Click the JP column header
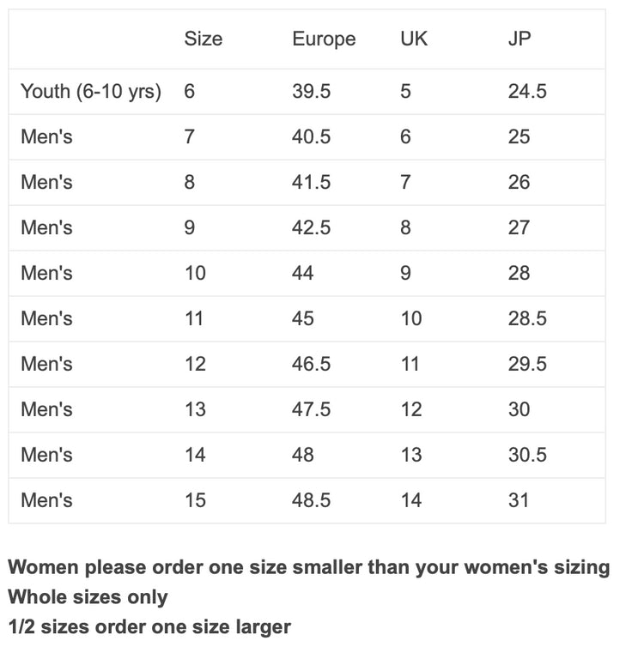This screenshot has width=644, height=659. tap(519, 39)
